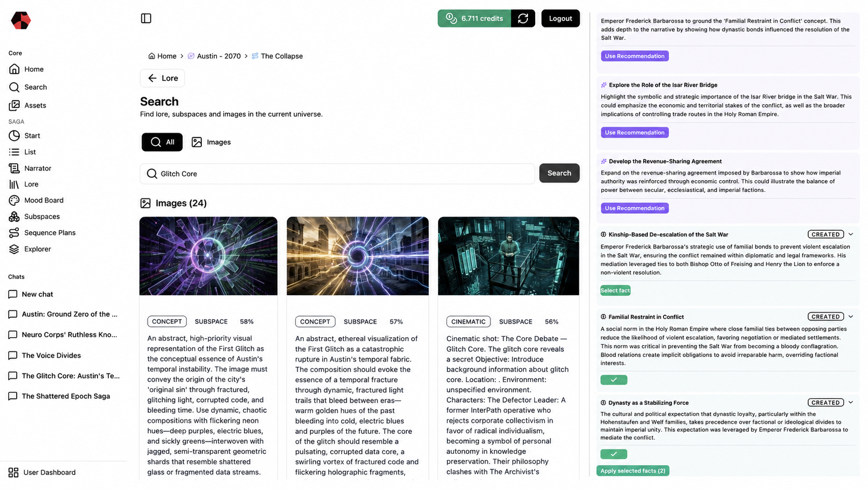Image resolution: width=868 pixels, height=489 pixels.
Task: Click the CINEMATIC tag on the 56% card
Action: [x=468, y=322]
